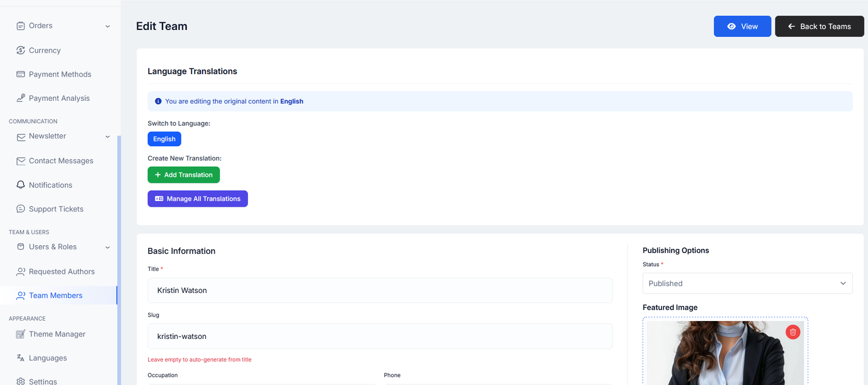
Task: Click 'Leave empty to auto-generate from title' hint
Action: tap(200, 360)
